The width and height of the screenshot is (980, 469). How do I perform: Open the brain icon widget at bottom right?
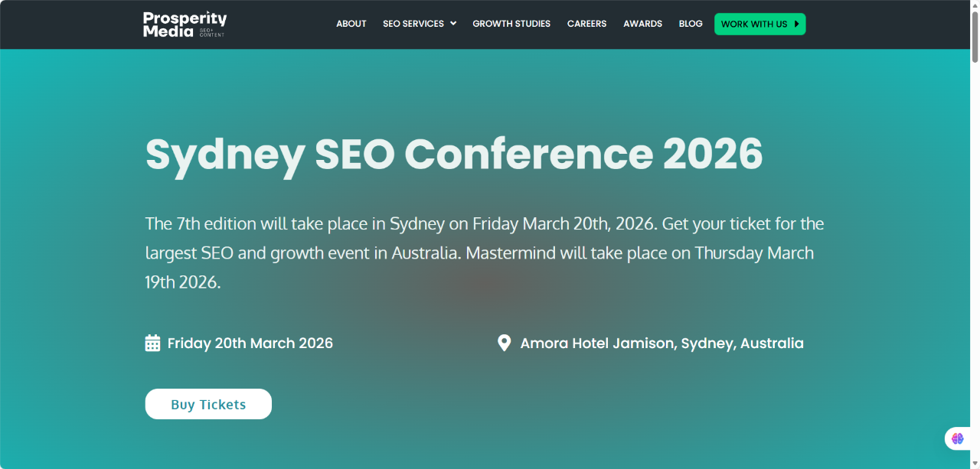(x=958, y=438)
